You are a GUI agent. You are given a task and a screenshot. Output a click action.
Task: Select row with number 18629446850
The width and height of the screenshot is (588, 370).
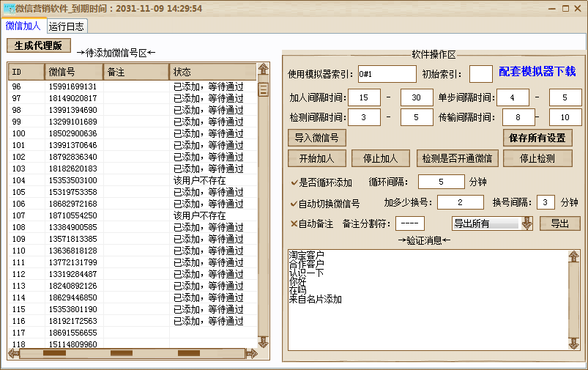tap(132, 297)
